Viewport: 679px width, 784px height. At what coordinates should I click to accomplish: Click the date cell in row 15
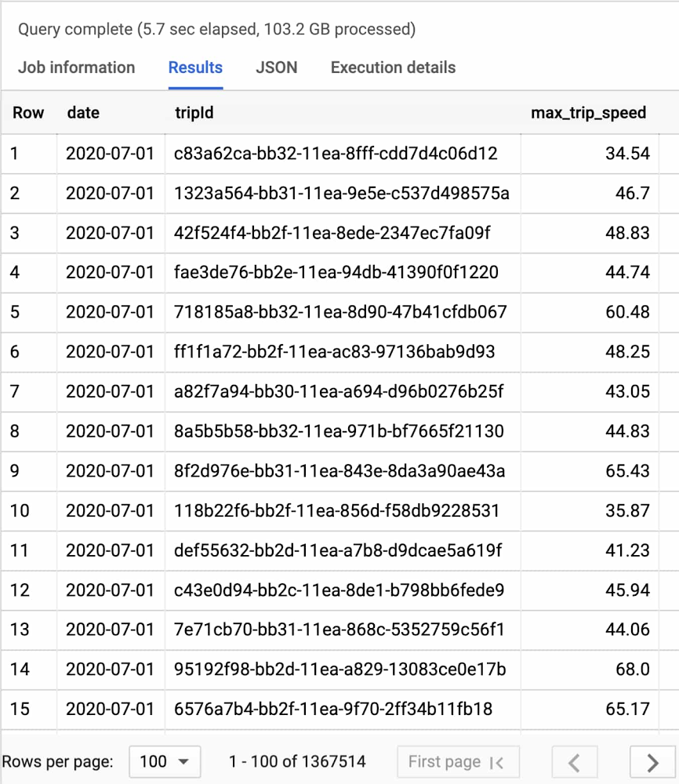110,709
